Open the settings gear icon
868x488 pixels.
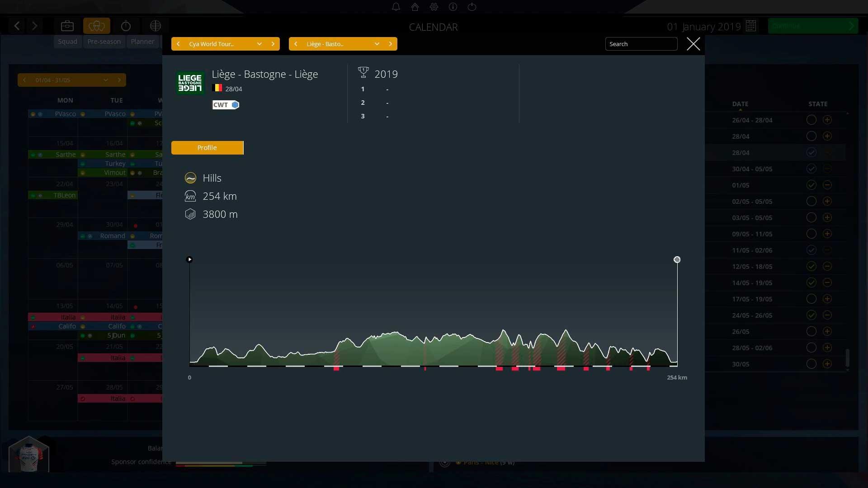434,7
